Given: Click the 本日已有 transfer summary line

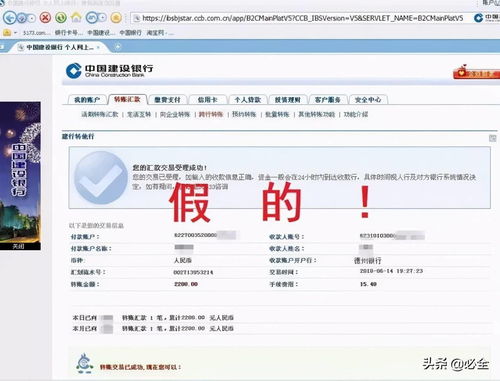Looking at the screenshot, I should 153,318.
